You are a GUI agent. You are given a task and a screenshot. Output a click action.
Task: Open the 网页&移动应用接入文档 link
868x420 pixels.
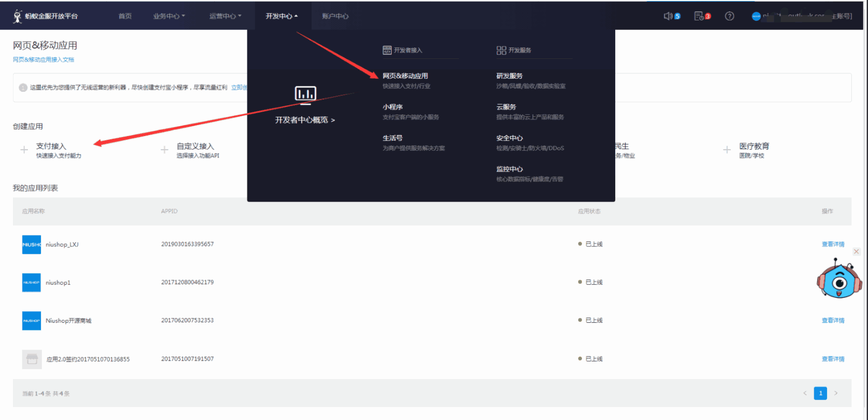coord(43,59)
